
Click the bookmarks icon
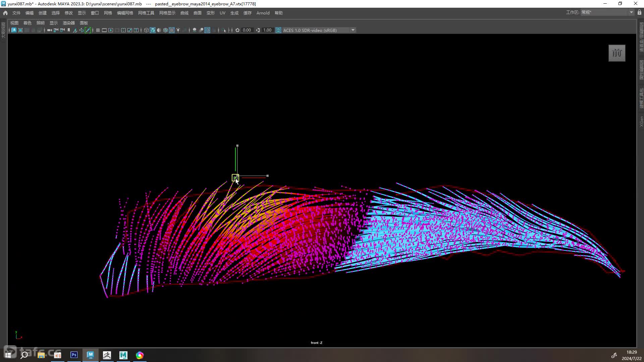pos(69,30)
